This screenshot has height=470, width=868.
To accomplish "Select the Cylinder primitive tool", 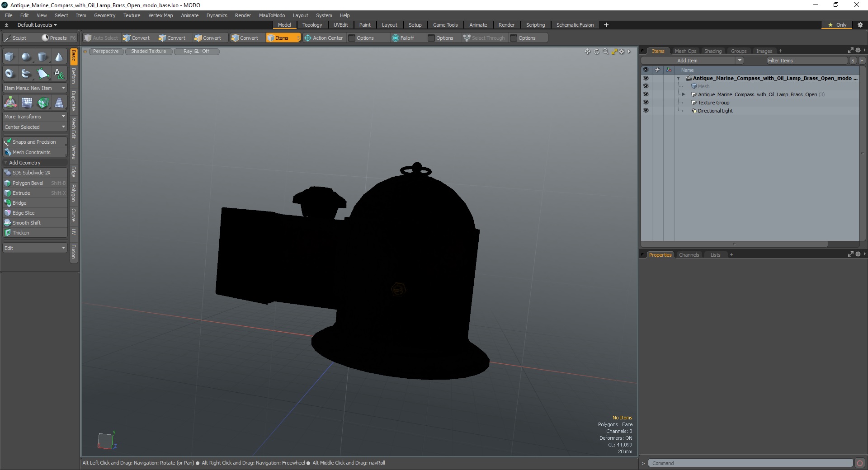I will (x=42, y=57).
